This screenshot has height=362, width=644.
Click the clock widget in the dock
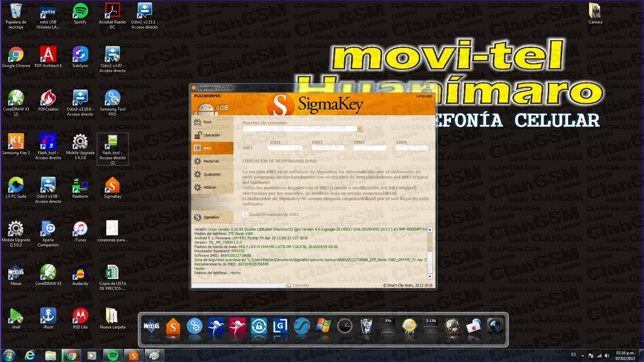pos(345,326)
